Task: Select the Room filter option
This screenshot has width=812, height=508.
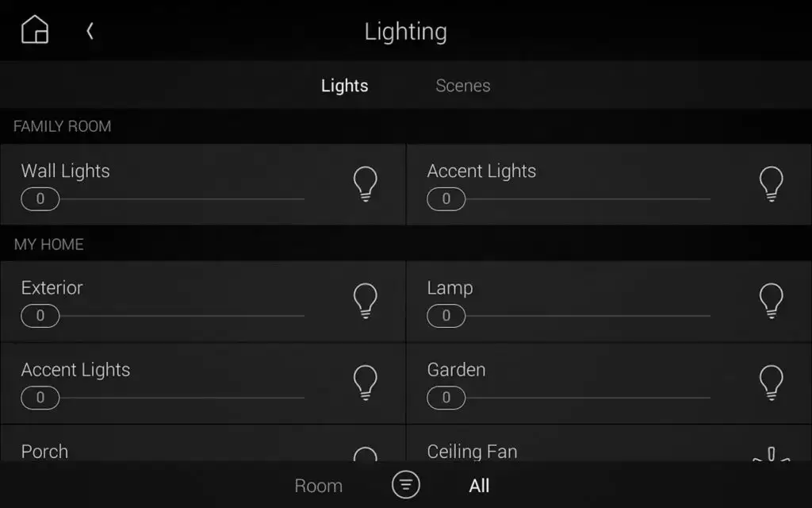Action: point(318,485)
